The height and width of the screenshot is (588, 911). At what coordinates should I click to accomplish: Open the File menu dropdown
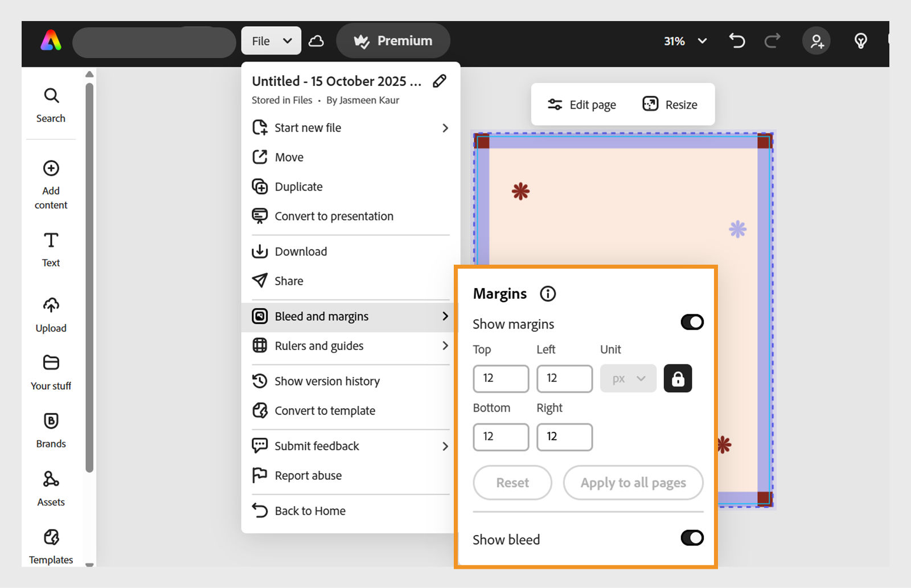tap(271, 40)
